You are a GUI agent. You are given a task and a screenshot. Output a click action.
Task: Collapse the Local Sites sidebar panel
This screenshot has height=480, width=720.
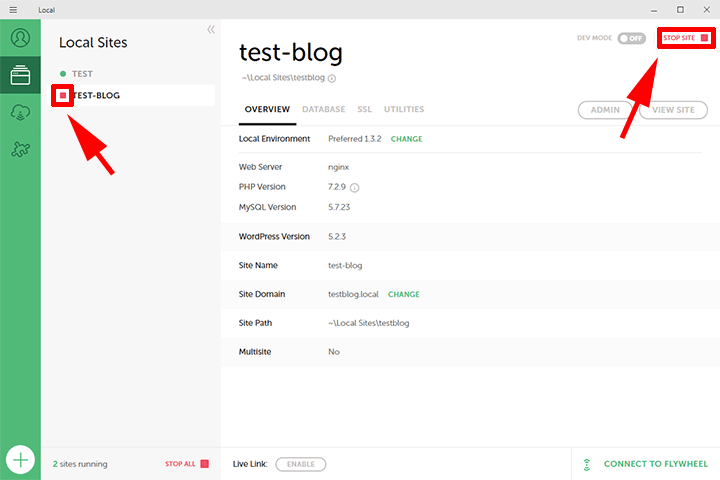tap(211, 29)
